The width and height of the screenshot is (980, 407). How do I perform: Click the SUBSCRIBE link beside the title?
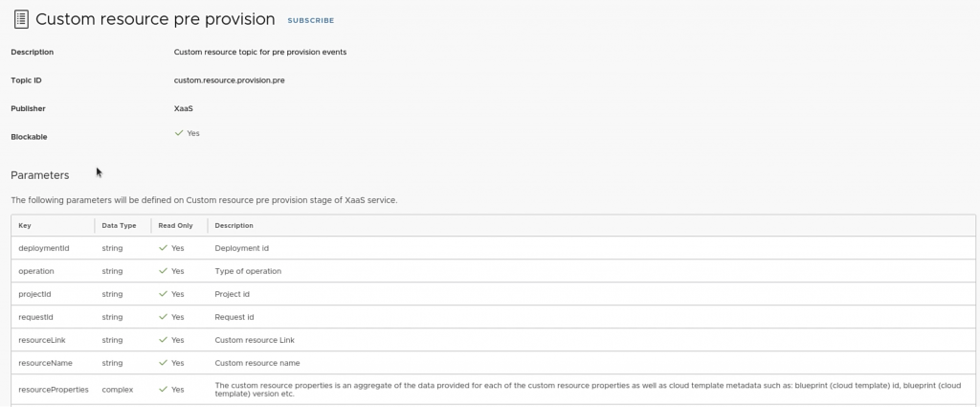(311, 20)
